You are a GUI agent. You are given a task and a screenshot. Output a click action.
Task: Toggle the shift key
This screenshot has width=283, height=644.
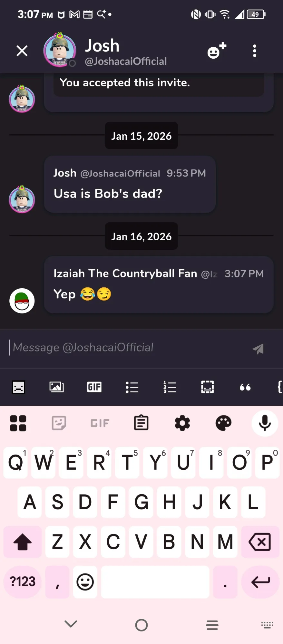pyautogui.click(x=23, y=542)
